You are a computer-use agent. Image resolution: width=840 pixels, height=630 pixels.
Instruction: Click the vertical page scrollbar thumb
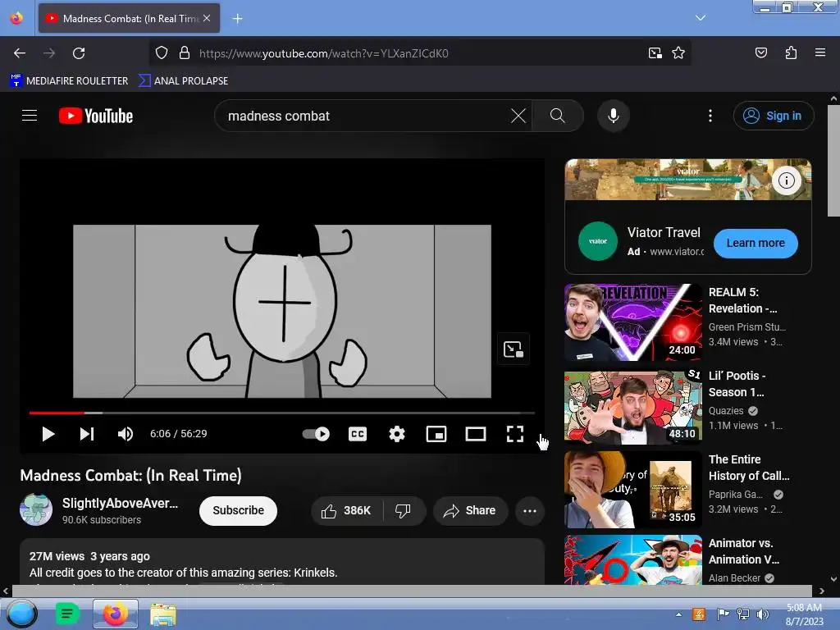pos(833,161)
